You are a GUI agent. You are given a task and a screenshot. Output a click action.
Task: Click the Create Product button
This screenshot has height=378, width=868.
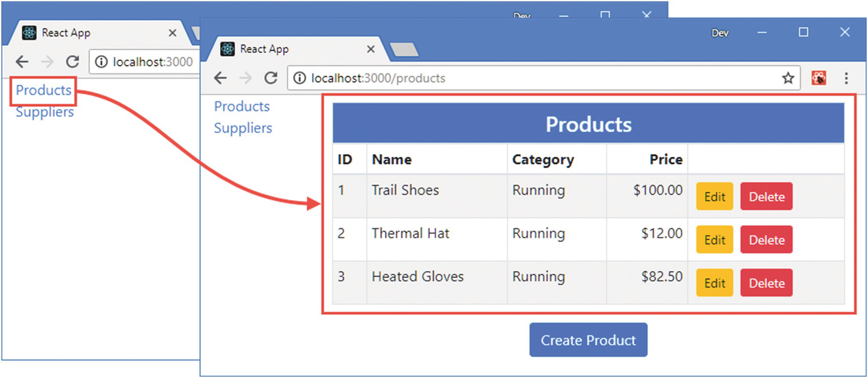(x=588, y=340)
